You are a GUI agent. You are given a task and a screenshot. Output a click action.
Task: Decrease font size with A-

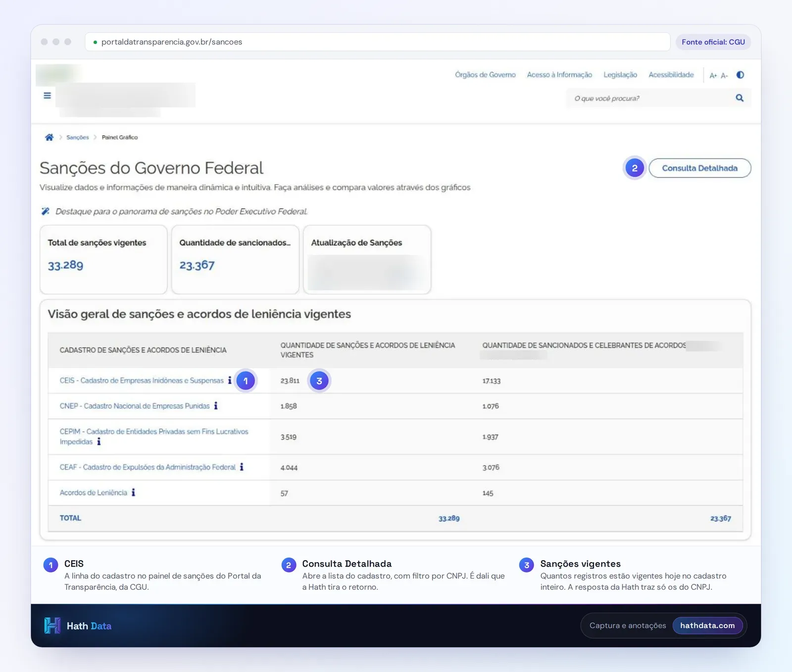click(x=724, y=75)
